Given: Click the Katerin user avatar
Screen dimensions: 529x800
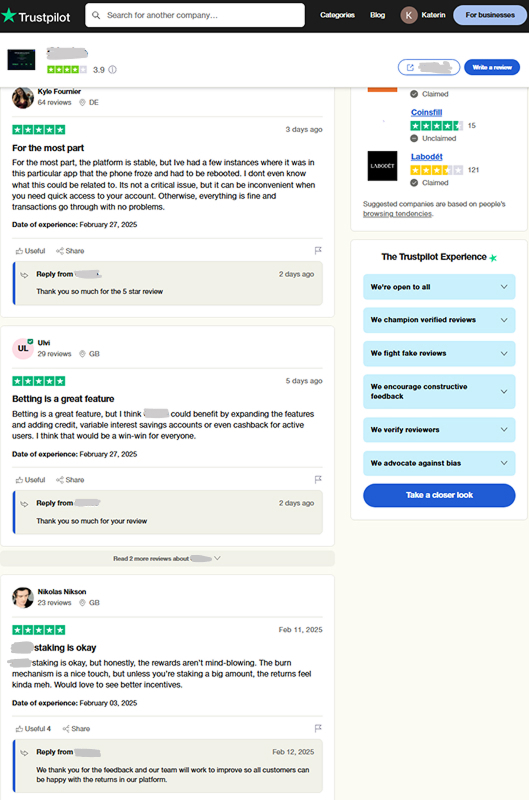Looking at the screenshot, I should click(x=409, y=15).
